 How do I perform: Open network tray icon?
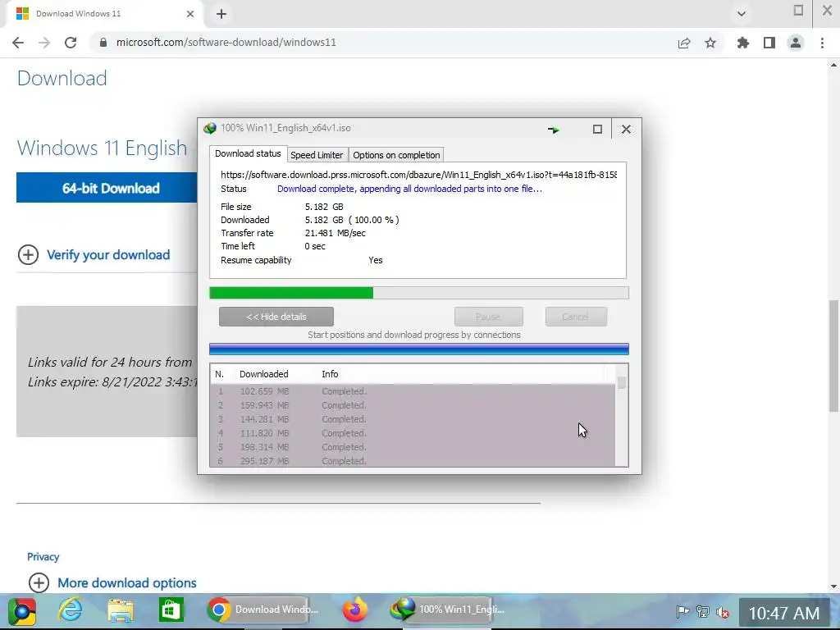tap(703, 612)
